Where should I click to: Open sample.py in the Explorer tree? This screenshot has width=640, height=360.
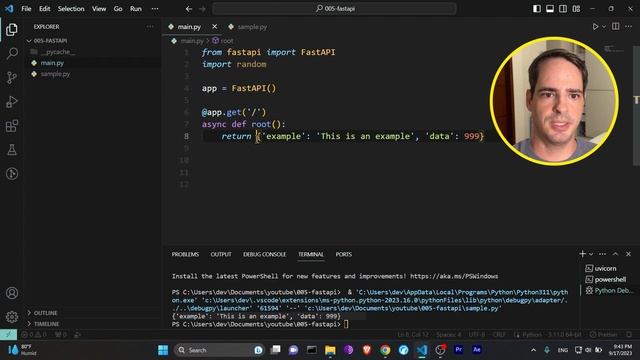[x=55, y=74]
